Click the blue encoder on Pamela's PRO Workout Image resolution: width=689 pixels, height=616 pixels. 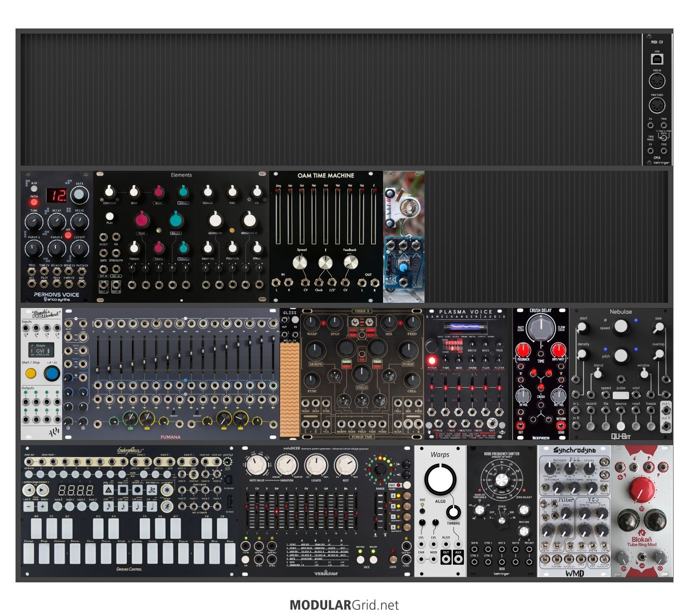pyautogui.click(x=51, y=373)
